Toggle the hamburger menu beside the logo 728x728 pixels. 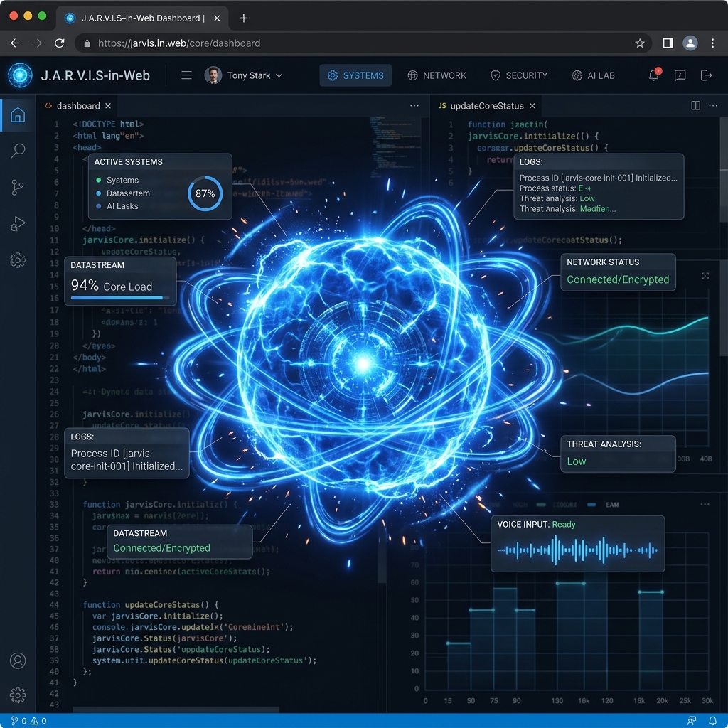[x=186, y=75]
